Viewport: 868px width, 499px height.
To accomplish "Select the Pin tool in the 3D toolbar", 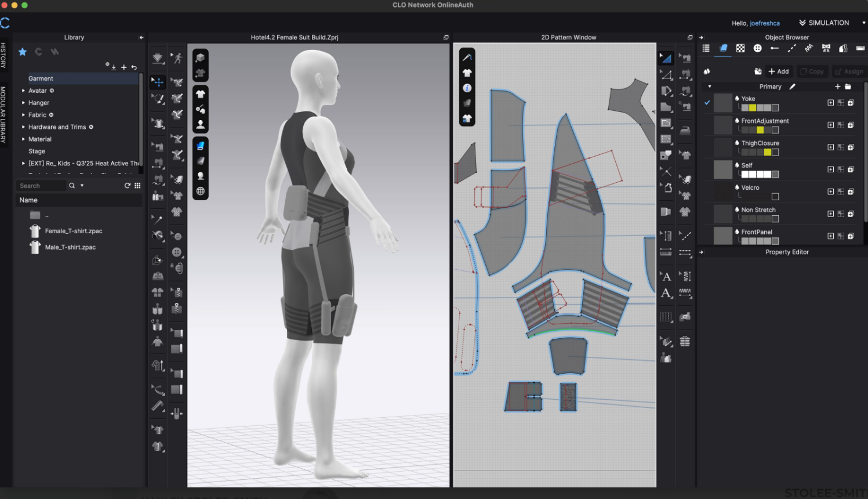I will 158,219.
